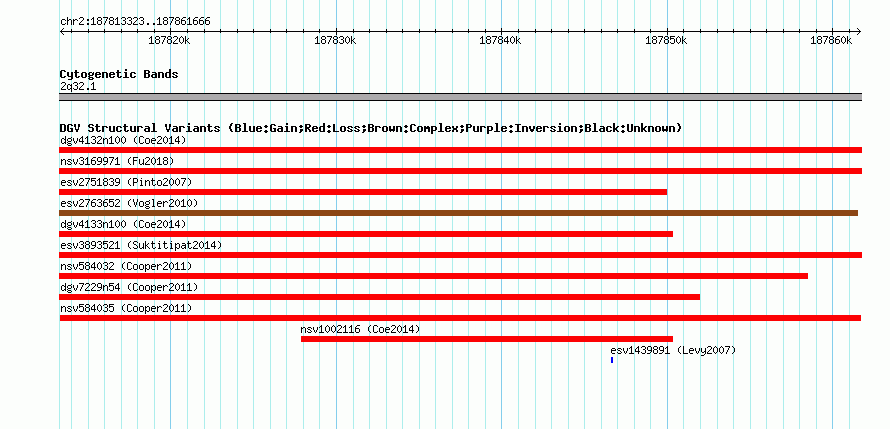Open the nsv584035 (Cooper2011) label
The width and height of the screenshot is (890, 429).
(x=126, y=308)
